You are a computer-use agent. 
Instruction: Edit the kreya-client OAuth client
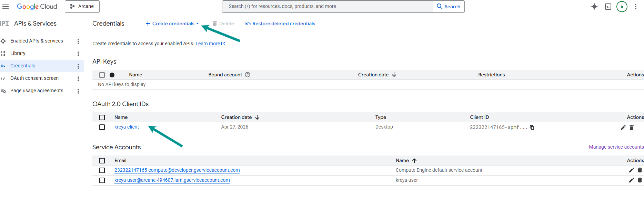click(x=623, y=128)
